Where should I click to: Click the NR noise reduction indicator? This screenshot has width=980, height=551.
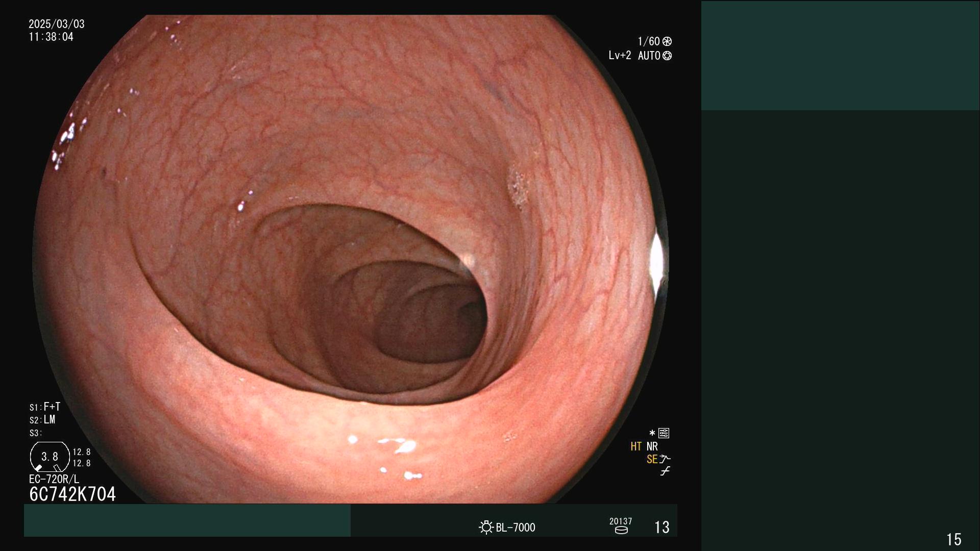pos(652,446)
